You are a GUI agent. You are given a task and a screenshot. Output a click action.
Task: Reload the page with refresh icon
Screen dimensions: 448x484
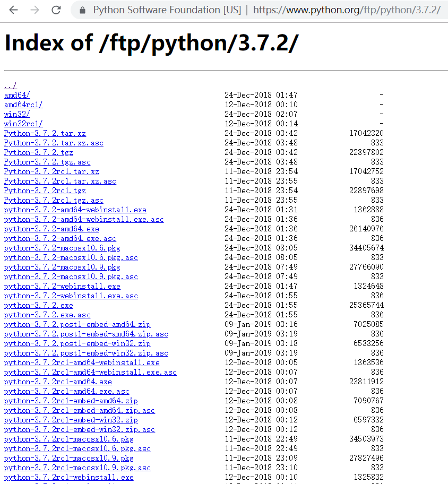coord(56,10)
